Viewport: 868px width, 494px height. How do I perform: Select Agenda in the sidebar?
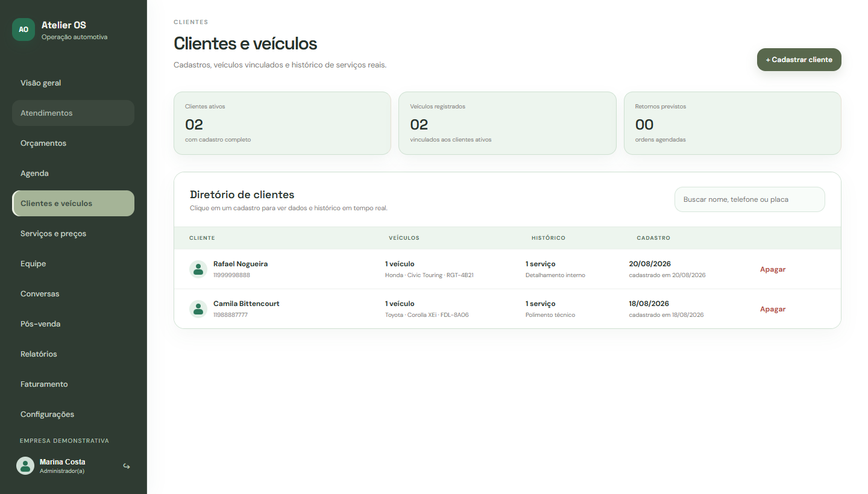click(73, 174)
